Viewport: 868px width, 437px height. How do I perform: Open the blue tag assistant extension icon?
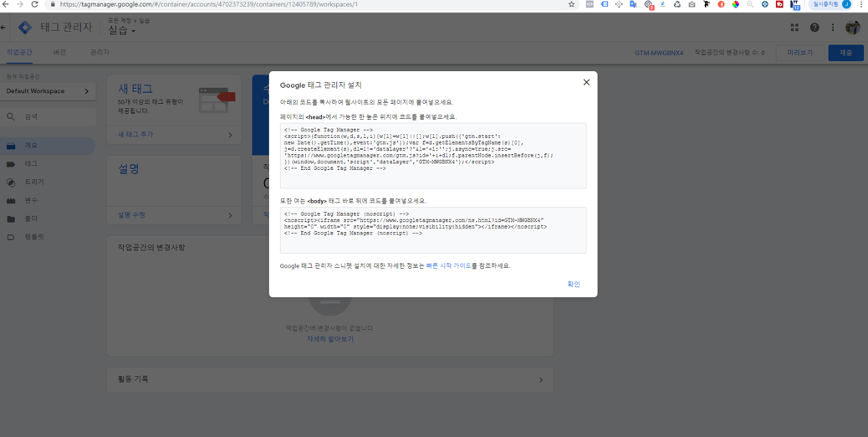click(605, 4)
